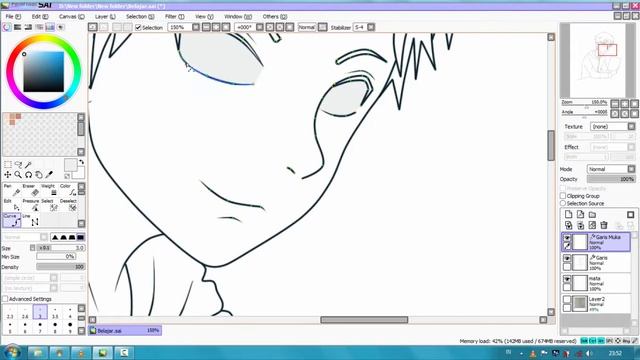Open the Windows Start button

[x=12, y=352]
